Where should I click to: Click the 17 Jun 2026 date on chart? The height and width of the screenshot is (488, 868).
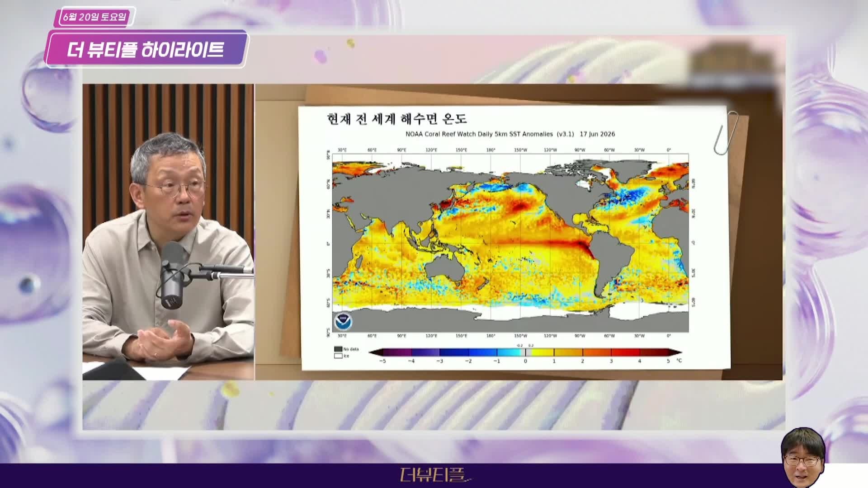click(597, 134)
